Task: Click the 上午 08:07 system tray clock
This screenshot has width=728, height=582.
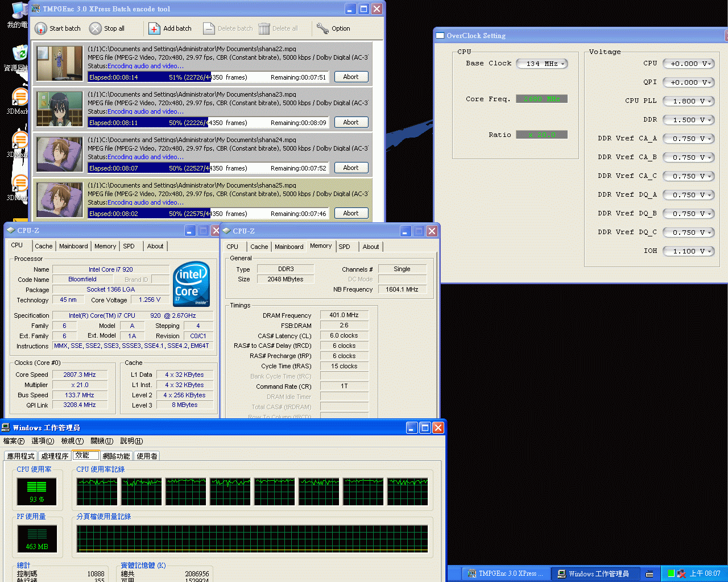Action: 705,573
